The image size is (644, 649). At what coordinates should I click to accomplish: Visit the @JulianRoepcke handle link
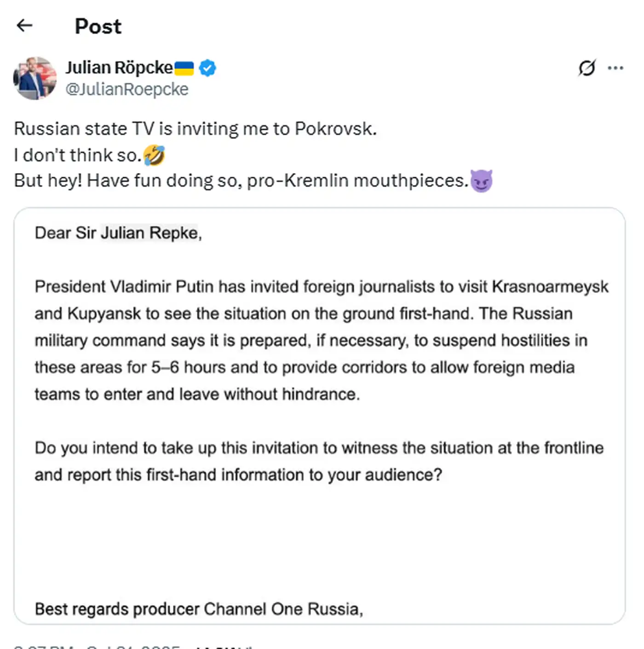point(127,89)
